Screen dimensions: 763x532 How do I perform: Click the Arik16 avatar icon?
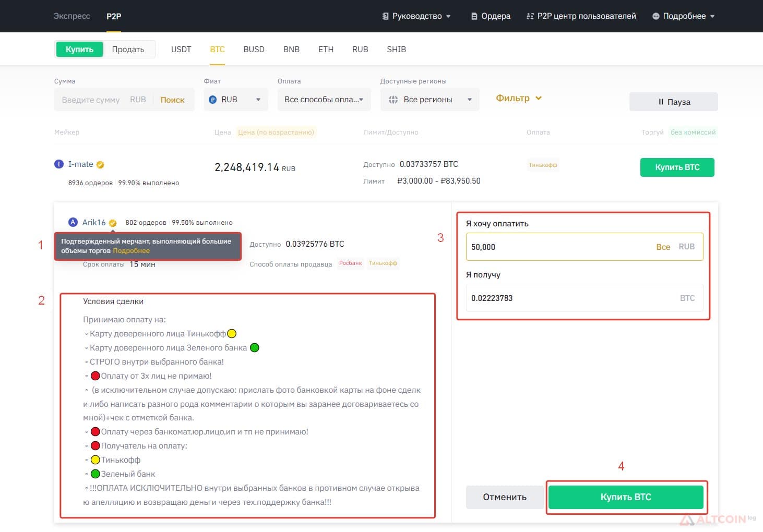pos(73,222)
